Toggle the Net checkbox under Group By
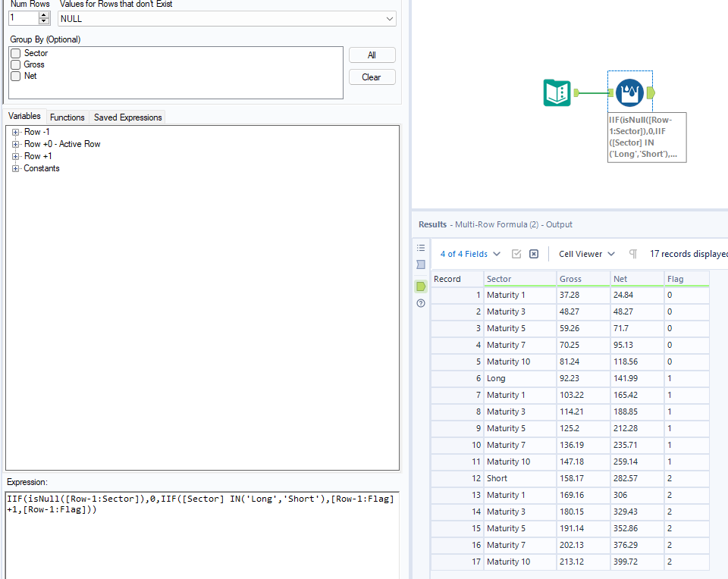The width and height of the screenshot is (728, 579). [15, 75]
